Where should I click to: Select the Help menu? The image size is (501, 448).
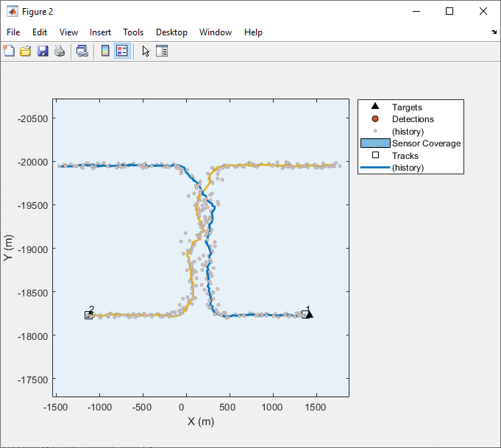coord(253,32)
